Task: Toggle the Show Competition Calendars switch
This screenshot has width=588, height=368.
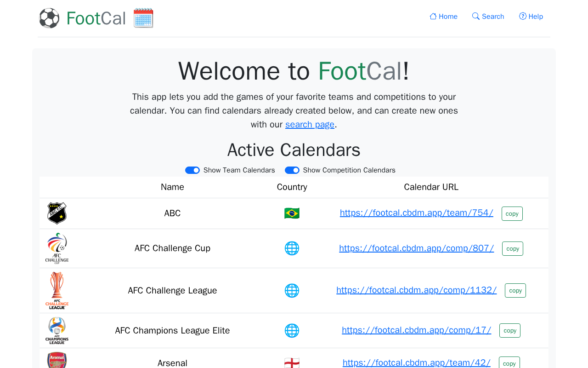Action: point(292,170)
